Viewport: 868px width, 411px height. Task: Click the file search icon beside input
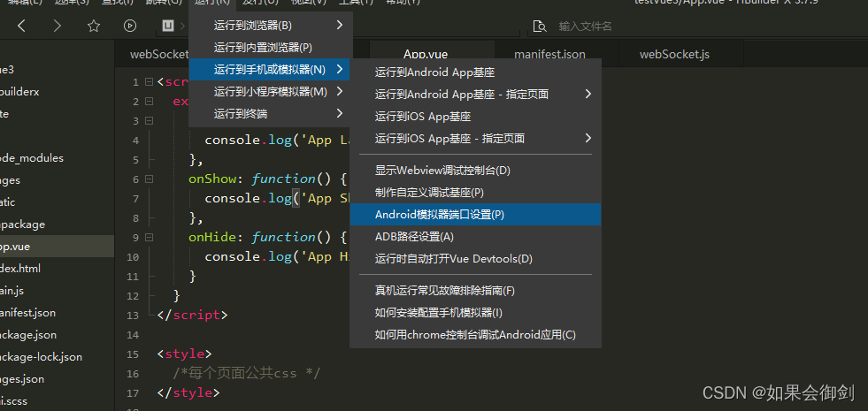coord(539,26)
